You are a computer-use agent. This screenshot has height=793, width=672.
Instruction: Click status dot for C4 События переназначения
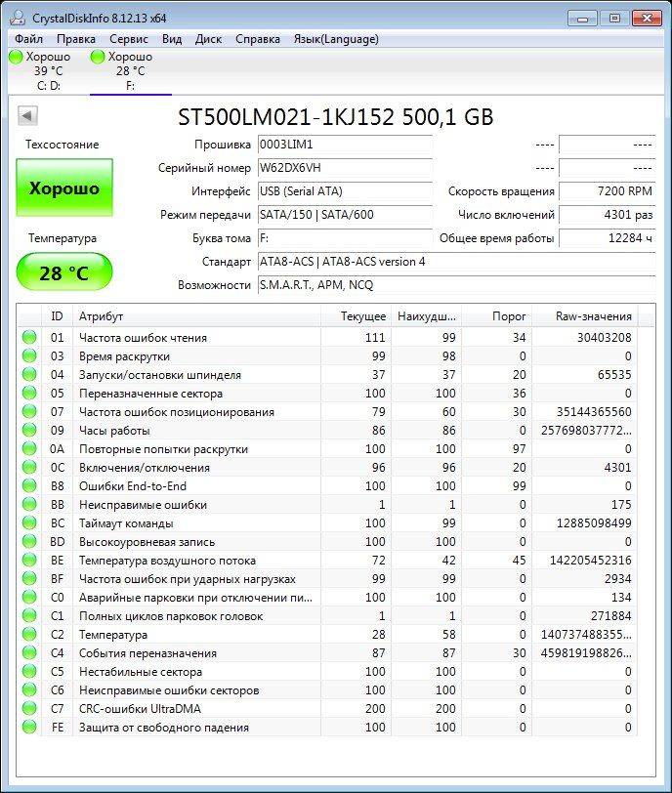[x=29, y=652]
